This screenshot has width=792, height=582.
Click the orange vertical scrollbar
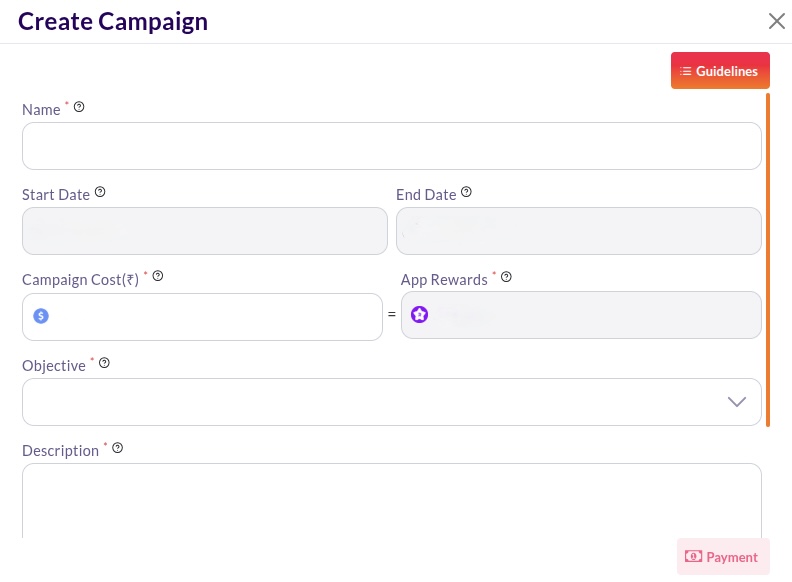(x=768, y=260)
